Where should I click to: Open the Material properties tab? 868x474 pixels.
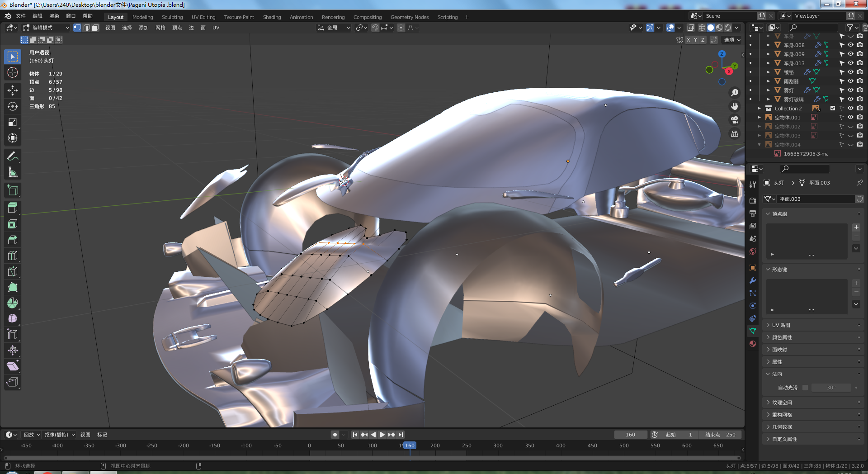coord(753,344)
